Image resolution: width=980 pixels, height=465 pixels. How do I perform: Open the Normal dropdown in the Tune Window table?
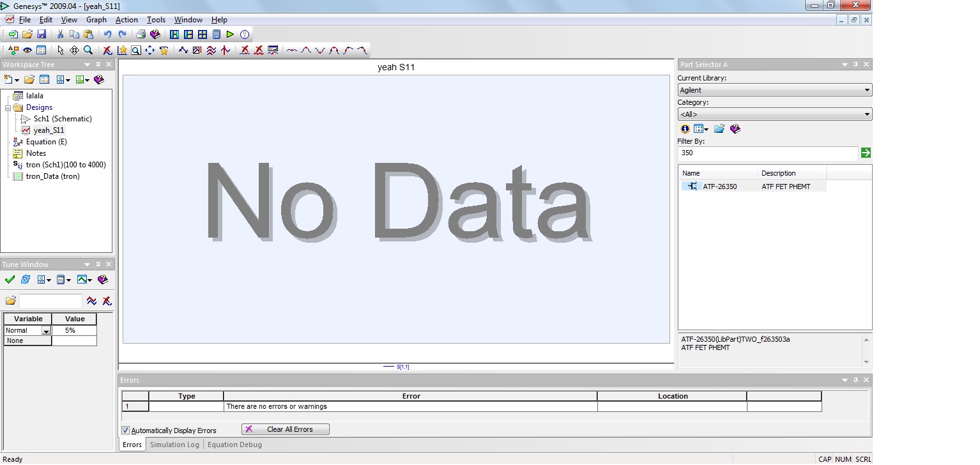[x=46, y=331]
